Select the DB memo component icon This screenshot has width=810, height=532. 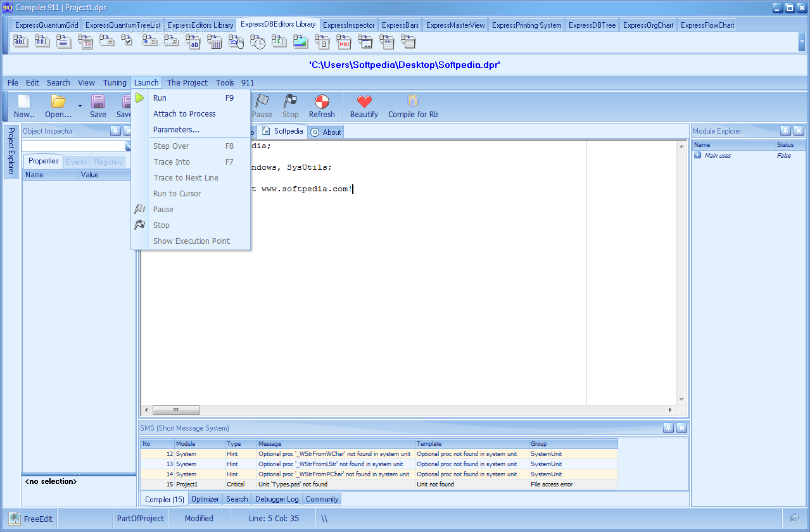pyautogui.click(x=64, y=42)
